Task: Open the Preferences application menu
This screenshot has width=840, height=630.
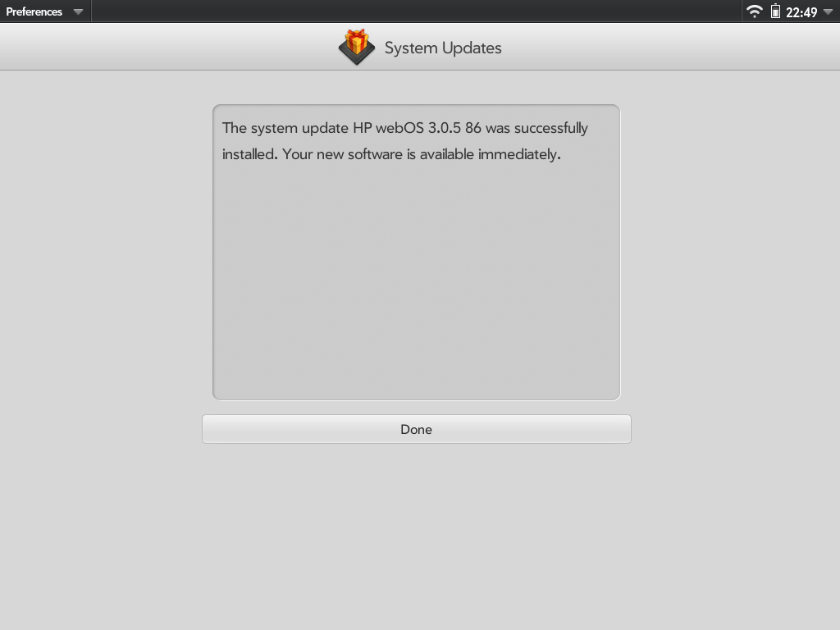Action: (34, 11)
